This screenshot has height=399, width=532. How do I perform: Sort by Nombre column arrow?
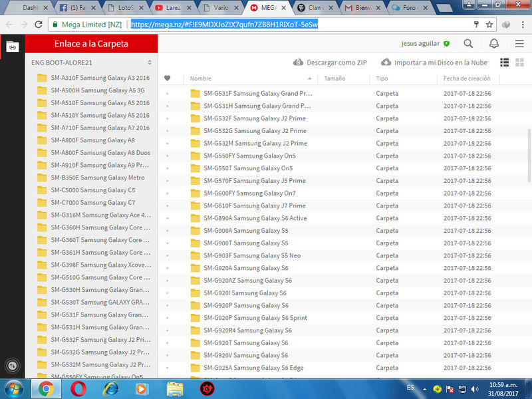[x=309, y=78]
